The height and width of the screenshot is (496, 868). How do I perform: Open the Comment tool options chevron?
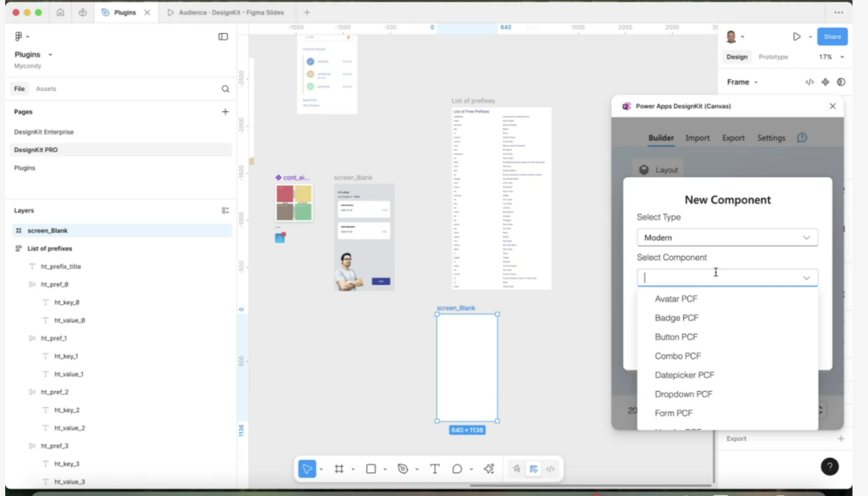click(x=471, y=470)
